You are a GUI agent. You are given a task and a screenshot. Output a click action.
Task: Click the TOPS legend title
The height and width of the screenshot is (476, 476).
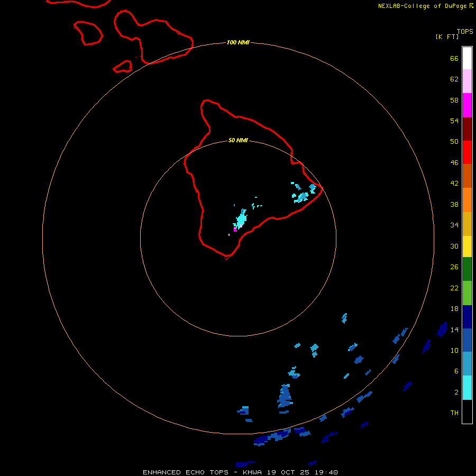coord(465,32)
